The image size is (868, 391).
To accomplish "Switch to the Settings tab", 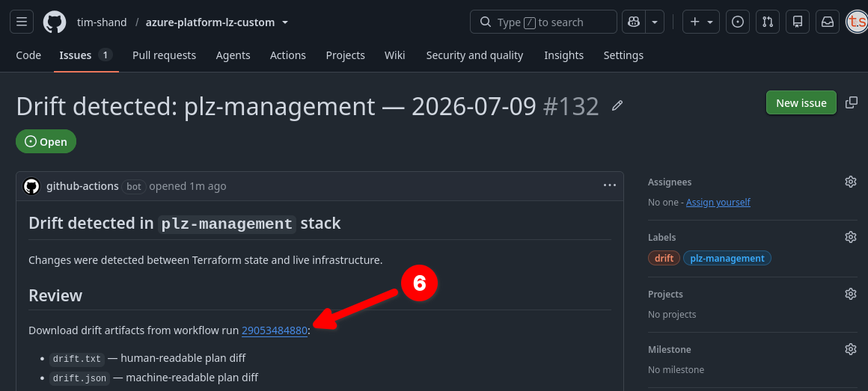I will [623, 55].
